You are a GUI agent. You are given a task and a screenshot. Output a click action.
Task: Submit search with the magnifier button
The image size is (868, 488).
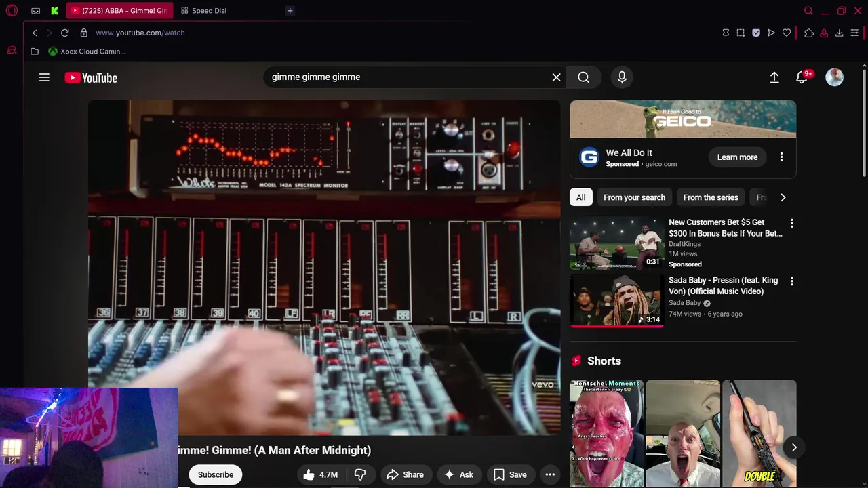[584, 77]
